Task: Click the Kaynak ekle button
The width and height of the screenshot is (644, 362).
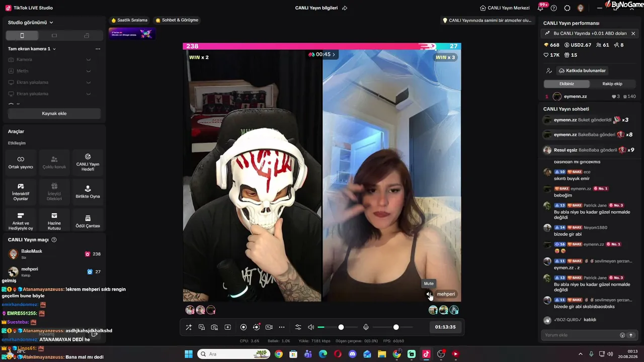Action: pos(54,114)
